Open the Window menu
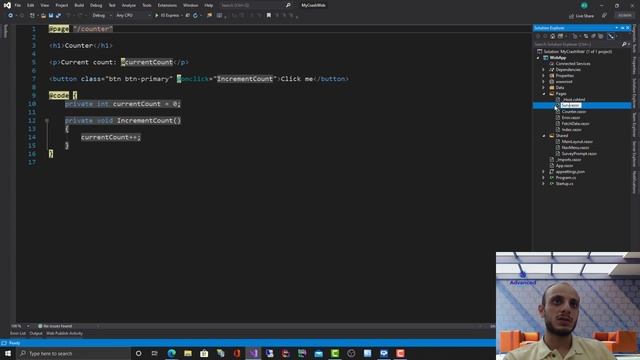Viewport: 640px width, 360px height. point(190,5)
